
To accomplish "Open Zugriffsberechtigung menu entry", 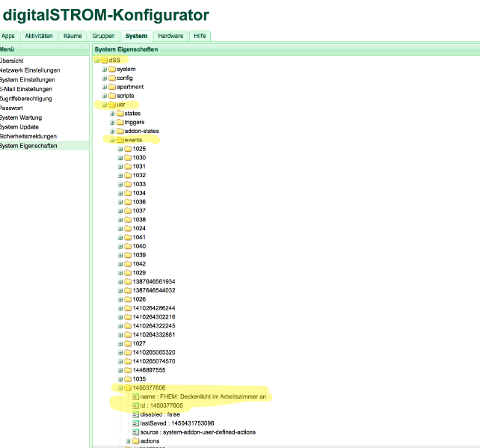I will [25, 99].
